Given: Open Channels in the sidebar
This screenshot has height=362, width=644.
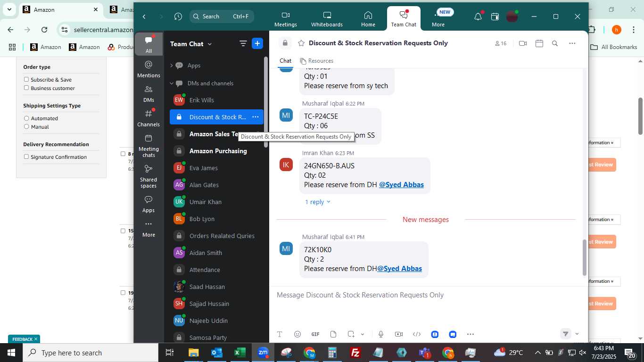Looking at the screenshot, I should point(149,118).
